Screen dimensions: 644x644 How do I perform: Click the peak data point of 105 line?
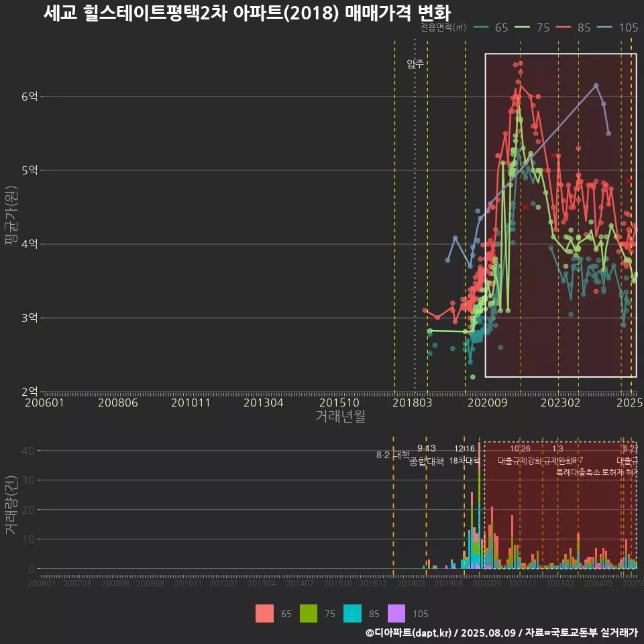(596, 85)
